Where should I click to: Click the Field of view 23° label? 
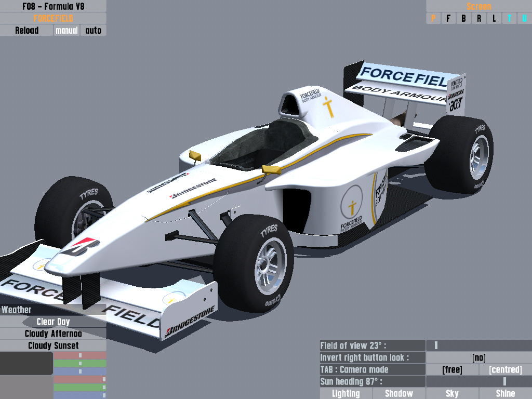[373, 345]
